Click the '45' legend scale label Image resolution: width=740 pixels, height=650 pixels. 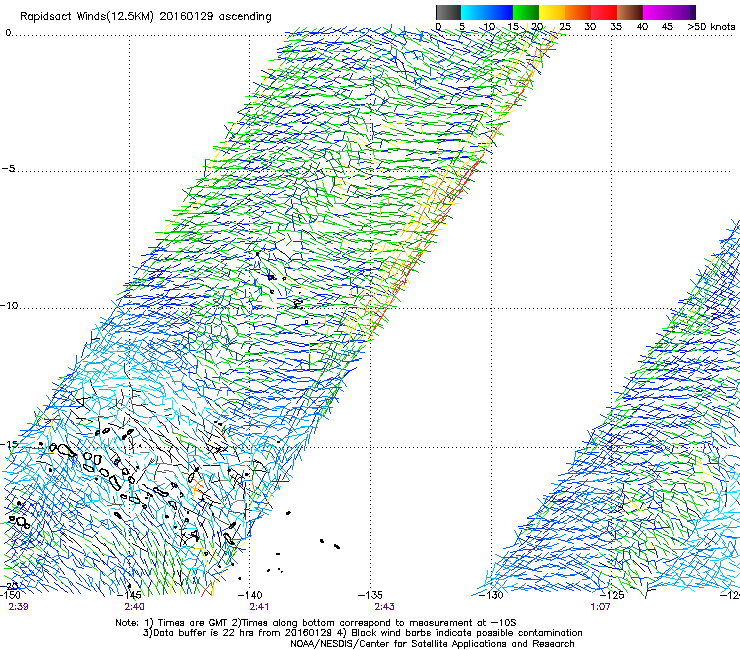(667, 27)
